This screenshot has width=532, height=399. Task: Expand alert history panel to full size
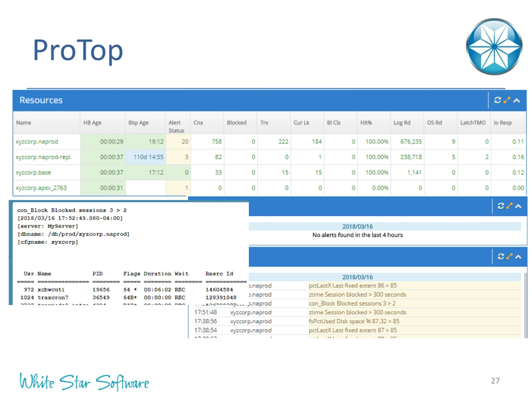[509, 256]
